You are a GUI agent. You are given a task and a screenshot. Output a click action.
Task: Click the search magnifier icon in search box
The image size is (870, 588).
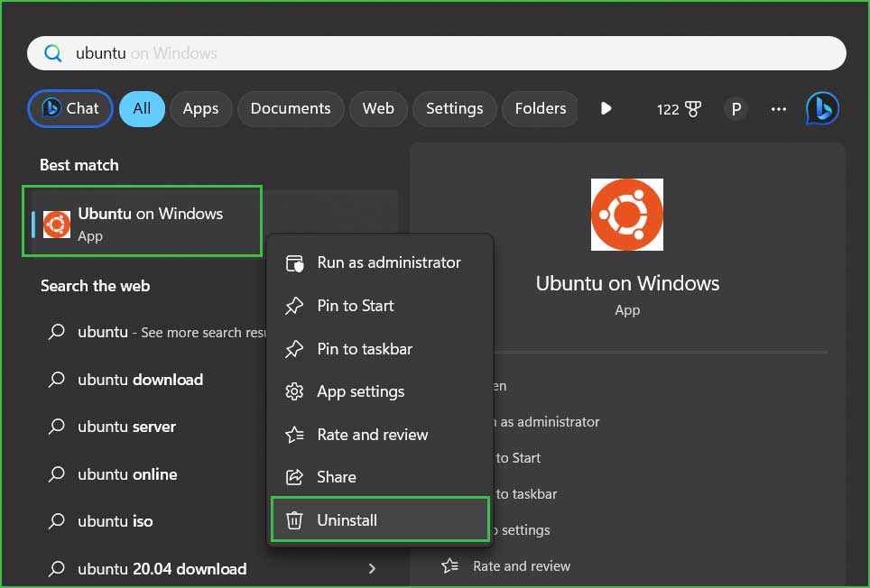[x=52, y=53]
